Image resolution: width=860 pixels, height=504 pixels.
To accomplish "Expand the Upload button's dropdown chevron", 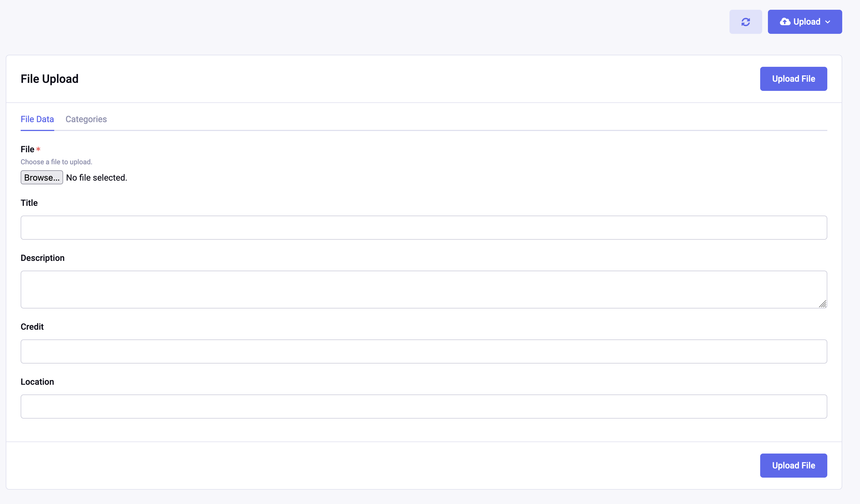I will pyautogui.click(x=828, y=22).
